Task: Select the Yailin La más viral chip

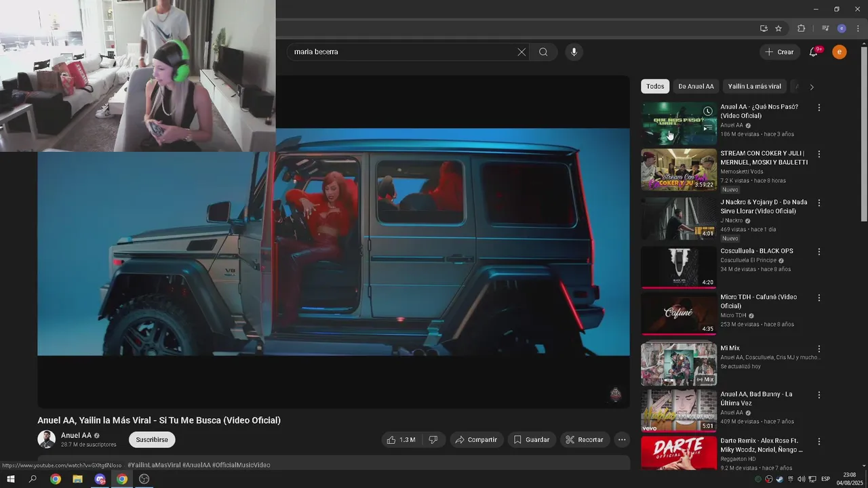Action: click(755, 87)
